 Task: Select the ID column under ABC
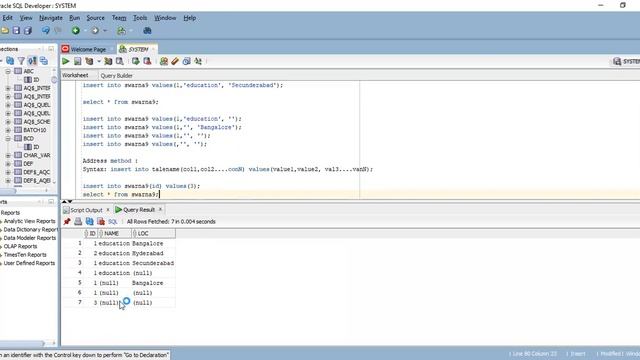tap(32, 80)
